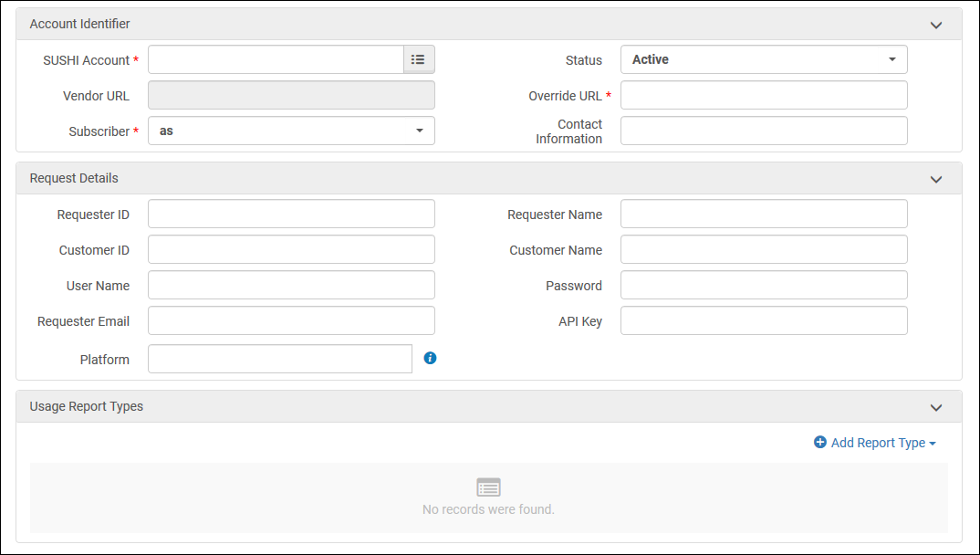Screen dimensions: 980x555
Task: Click the Platform info icon
Action: (430, 358)
